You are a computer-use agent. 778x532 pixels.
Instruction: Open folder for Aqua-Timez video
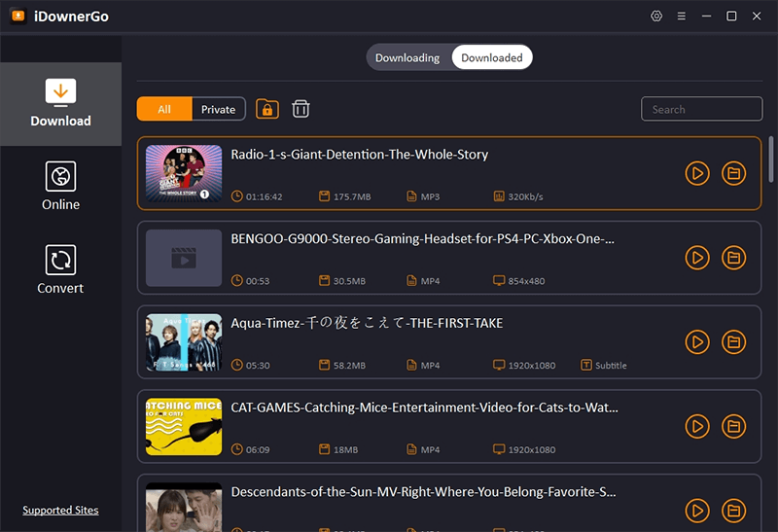[x=733, y=341]
